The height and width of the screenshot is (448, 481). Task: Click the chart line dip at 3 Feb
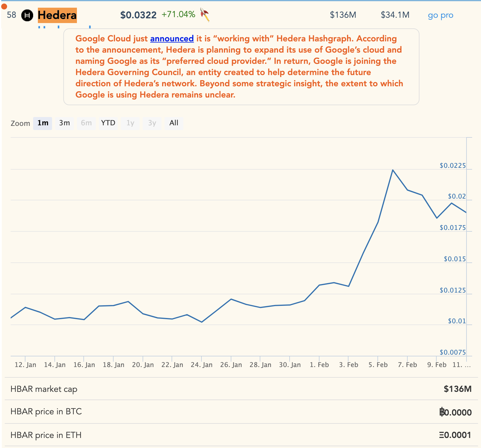[x=349, y=286]
